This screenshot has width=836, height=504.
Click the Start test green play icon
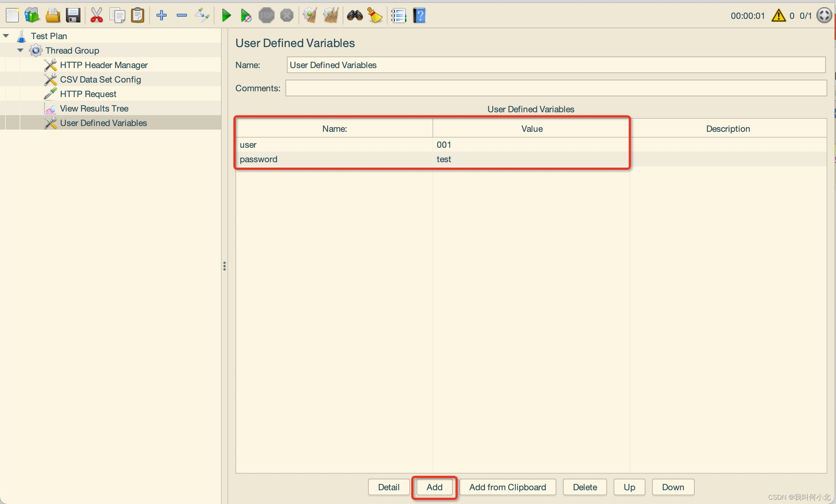[x=226, y=16]
